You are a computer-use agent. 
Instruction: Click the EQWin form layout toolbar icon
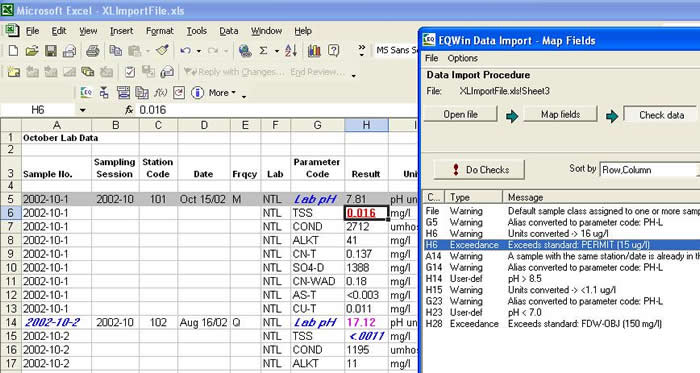[x=123, y=92]
